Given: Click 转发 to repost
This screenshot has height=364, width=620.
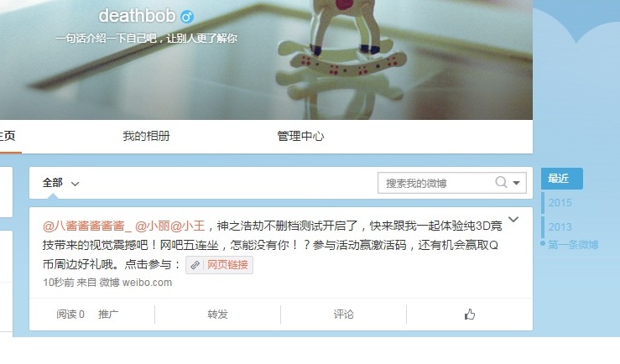Looking at the screenshot, I should pyautogui.click(x=217, y=315).
